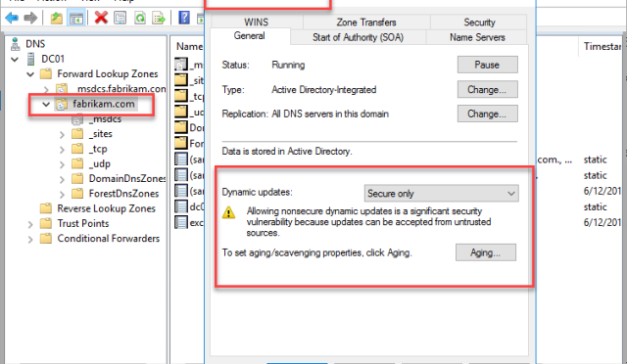This screenshot has height=364, width=627.
Task: Click the yellow warning triangle icon
Action: 228,212
